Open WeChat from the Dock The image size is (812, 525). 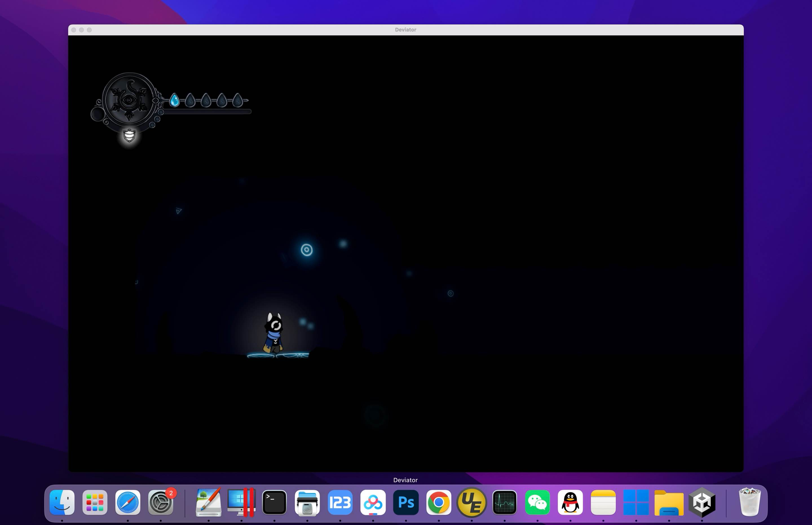click(x=537, y=502)
